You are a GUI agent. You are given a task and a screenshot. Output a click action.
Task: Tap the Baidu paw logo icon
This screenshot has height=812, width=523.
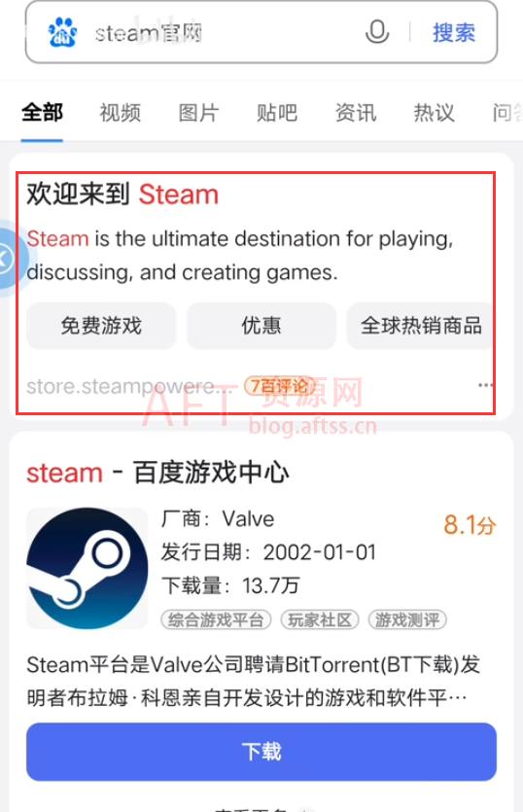pos(62,33)
